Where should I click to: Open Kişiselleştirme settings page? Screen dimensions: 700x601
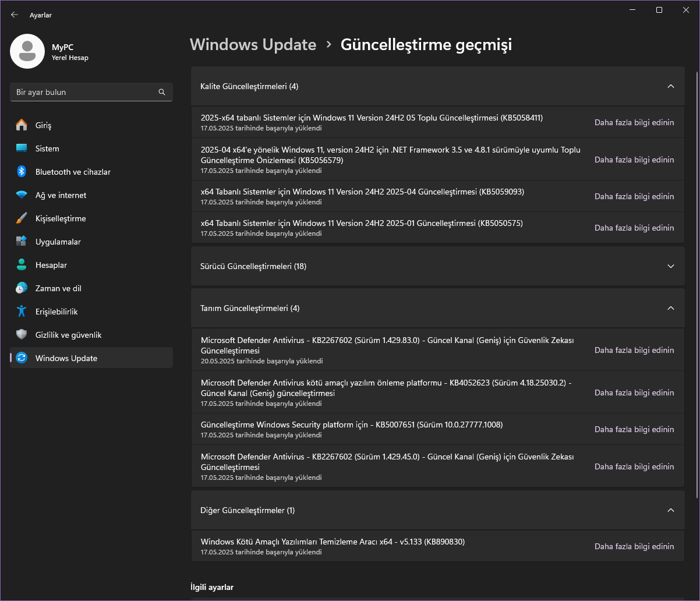pos(91,218)
